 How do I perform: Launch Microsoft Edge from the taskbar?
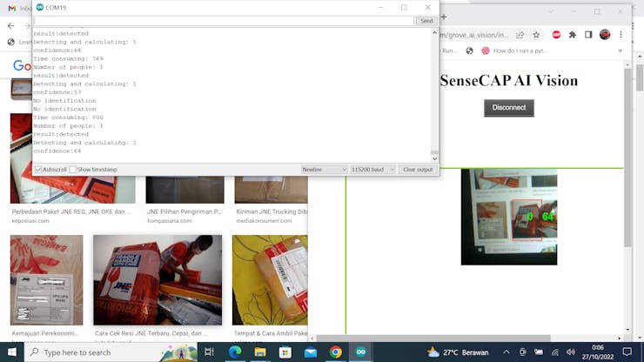coord(235,352)
